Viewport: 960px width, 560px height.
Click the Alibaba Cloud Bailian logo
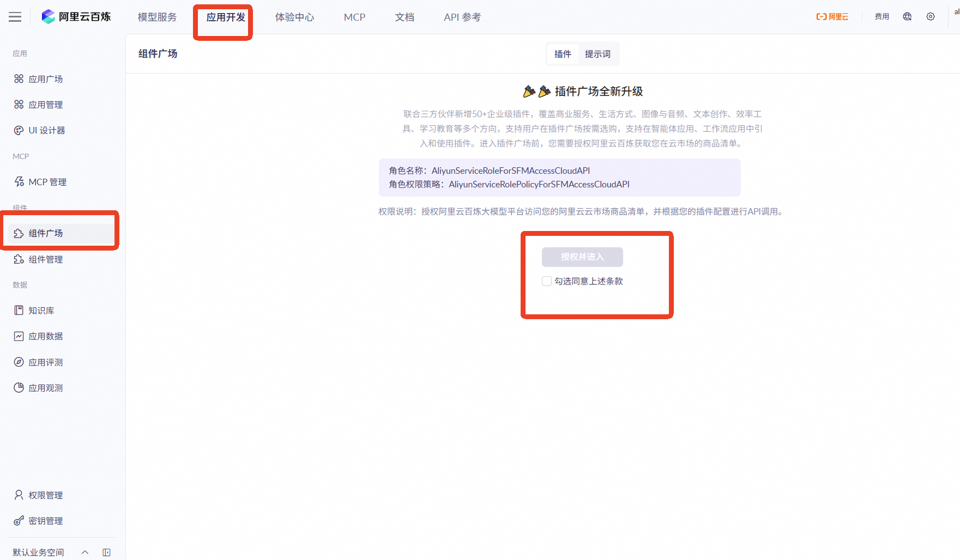[x=76, y=17]
